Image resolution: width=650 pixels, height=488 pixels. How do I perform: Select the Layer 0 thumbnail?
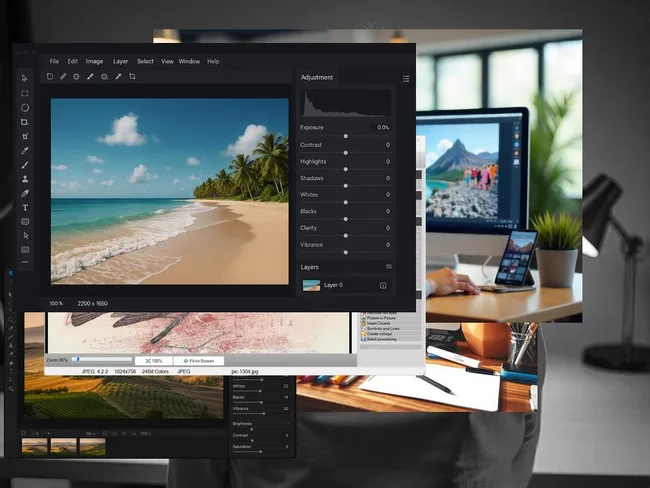pyautogui.click(x=311, y=285)
